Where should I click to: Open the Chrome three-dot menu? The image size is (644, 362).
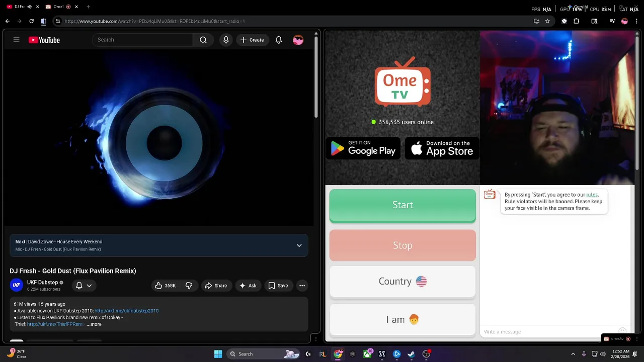click(636, 21)
